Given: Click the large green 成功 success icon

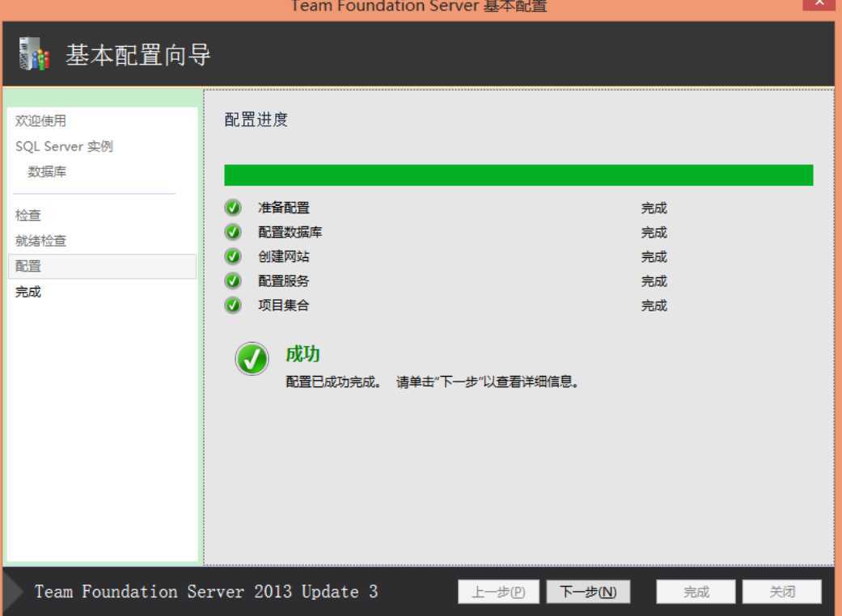Looking at the screenshot, I should pyautogui.click(x=252, y=357).
